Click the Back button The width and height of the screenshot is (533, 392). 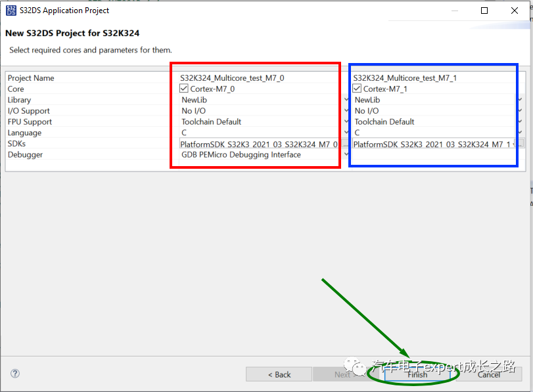(x=279, y=374)
